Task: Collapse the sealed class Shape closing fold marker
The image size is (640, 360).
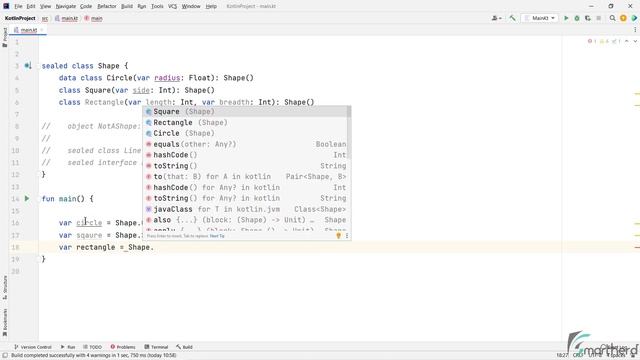Action: 40,174
